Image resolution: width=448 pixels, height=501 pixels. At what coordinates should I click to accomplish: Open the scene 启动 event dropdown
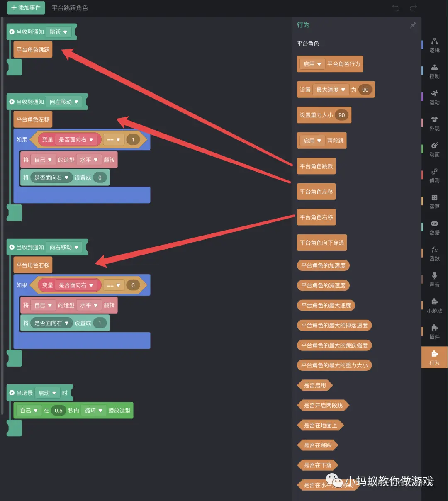click(x=47, y=393)
